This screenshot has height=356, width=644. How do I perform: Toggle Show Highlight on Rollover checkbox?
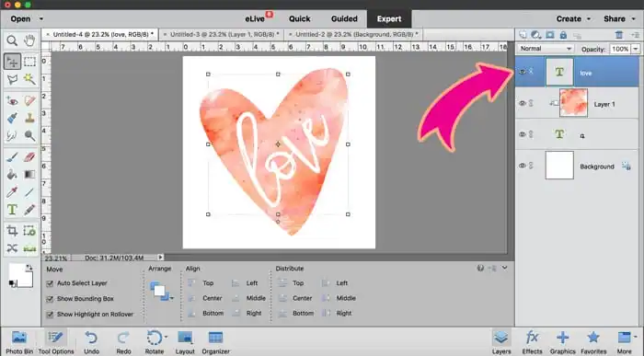tap(50, 315)
